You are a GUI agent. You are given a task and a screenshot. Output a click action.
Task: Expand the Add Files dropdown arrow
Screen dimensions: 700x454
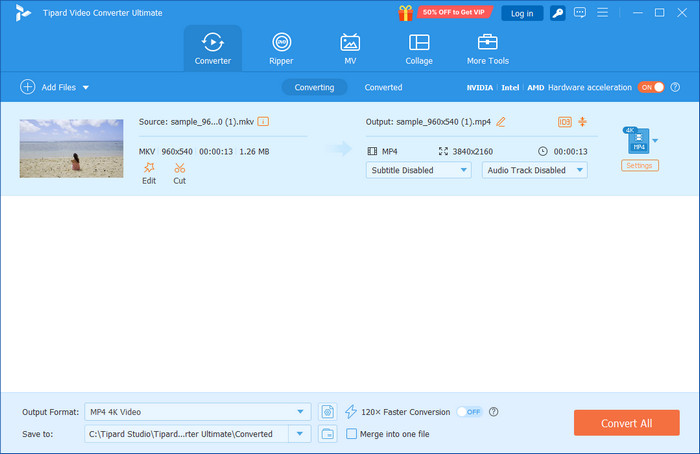tap(86, 87)
